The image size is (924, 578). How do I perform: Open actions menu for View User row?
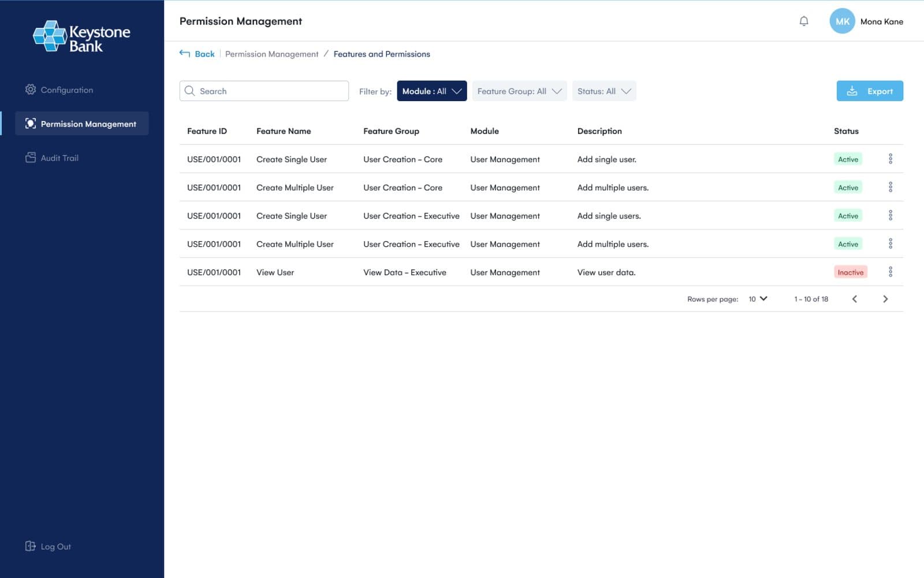(891, 272)
